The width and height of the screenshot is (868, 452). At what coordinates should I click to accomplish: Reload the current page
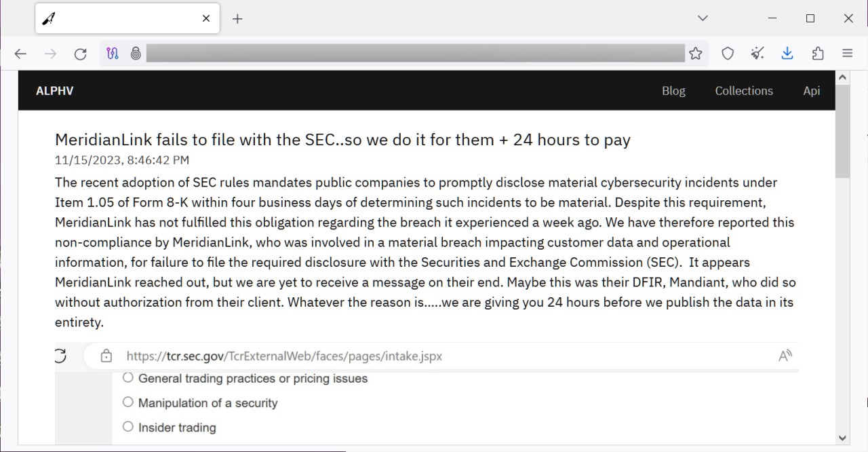[x=80, y=54]
